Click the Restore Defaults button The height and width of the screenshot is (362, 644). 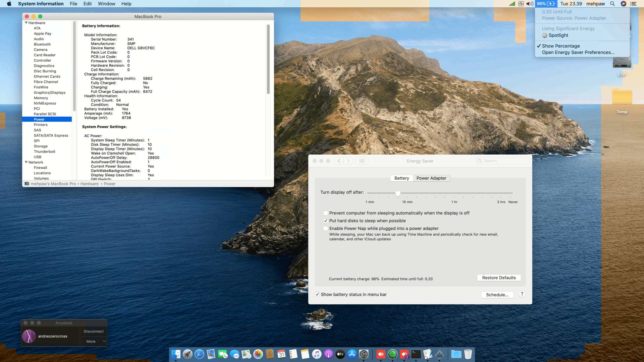[x=499, y=278]
